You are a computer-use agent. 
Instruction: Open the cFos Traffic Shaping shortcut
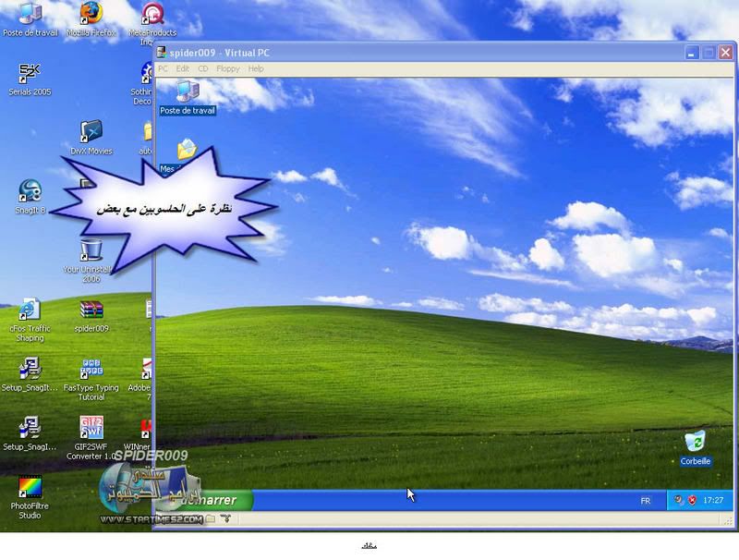pyautogui.click(x=30, y=320)
